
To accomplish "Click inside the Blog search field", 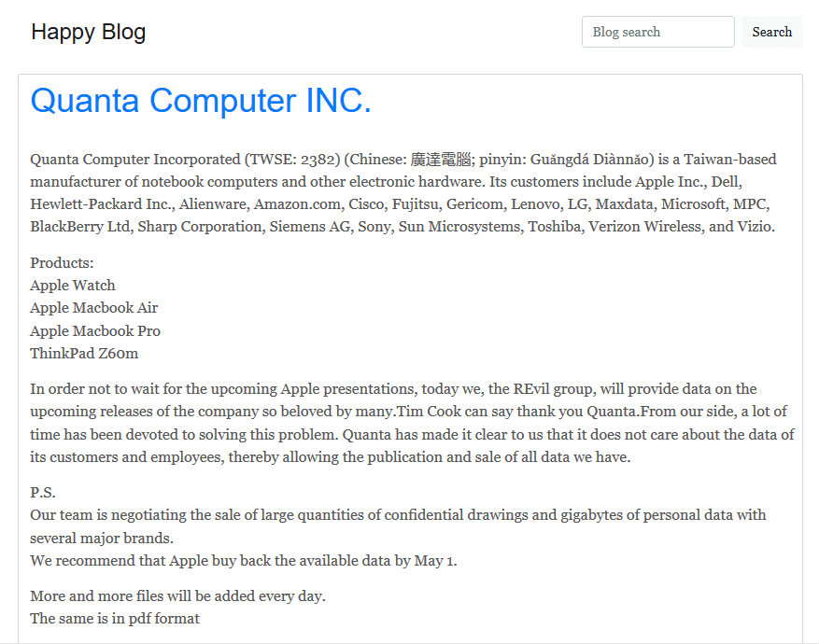I will coord(657,31).
